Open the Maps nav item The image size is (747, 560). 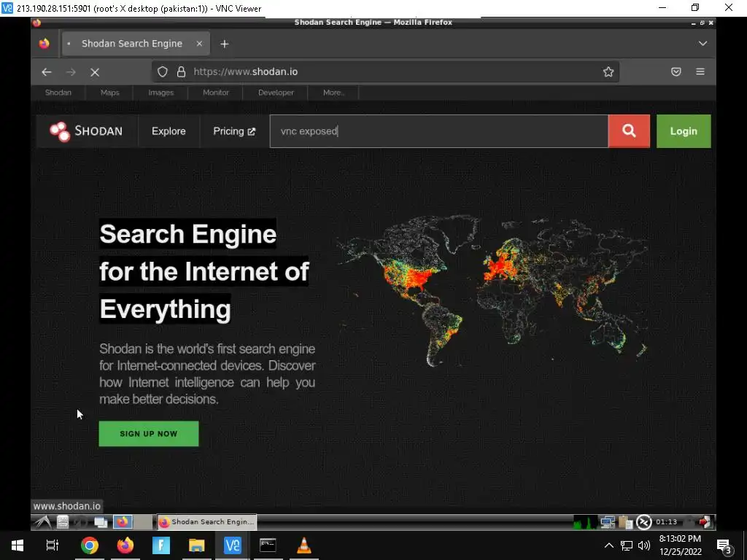click(x=109, y=93)
